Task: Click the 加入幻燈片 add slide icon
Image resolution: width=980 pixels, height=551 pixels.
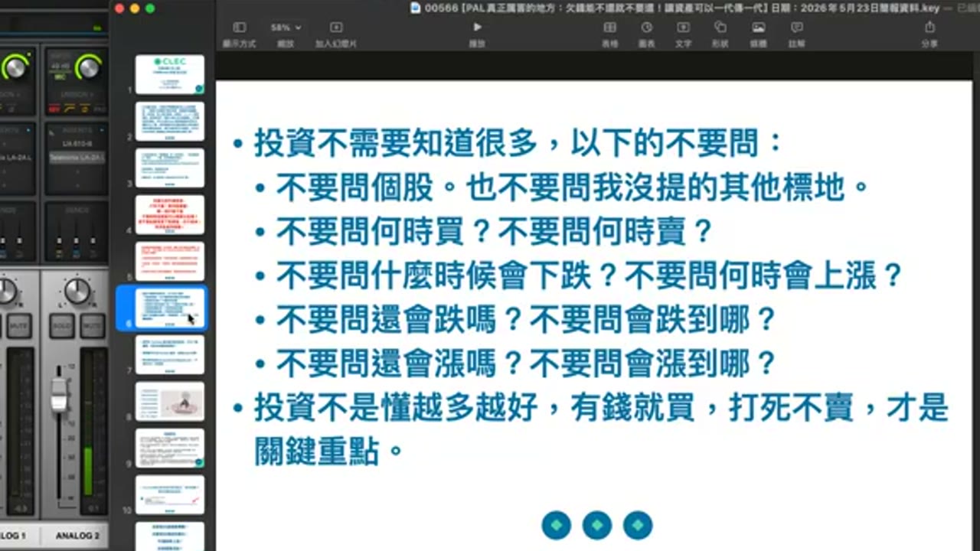Action: tap(335, 28)
